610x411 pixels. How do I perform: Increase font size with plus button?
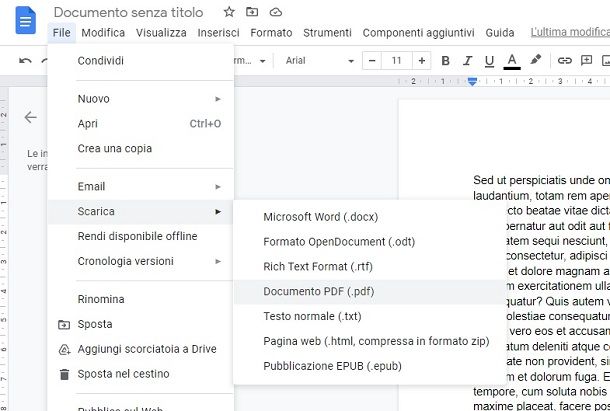click(422, 61)
